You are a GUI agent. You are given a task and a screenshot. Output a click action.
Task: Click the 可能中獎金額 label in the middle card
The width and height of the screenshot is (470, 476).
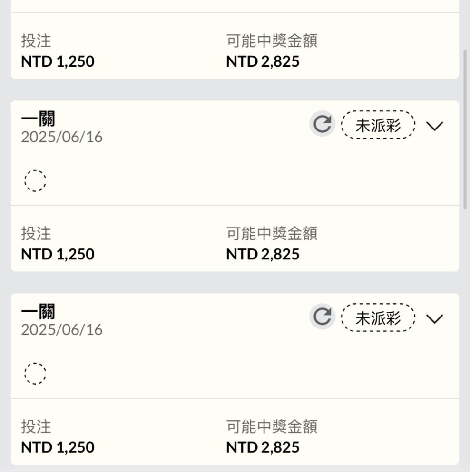tap(272, 233)
